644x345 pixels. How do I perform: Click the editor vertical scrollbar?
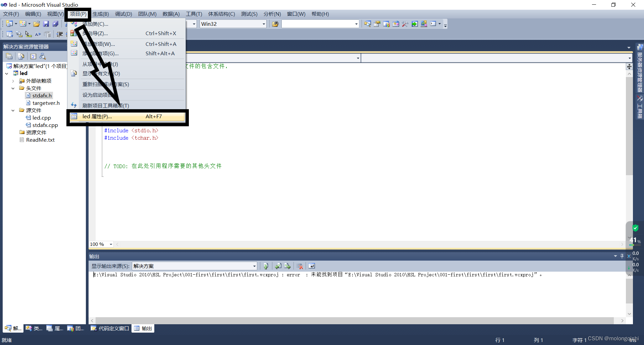tap(629, 126)
